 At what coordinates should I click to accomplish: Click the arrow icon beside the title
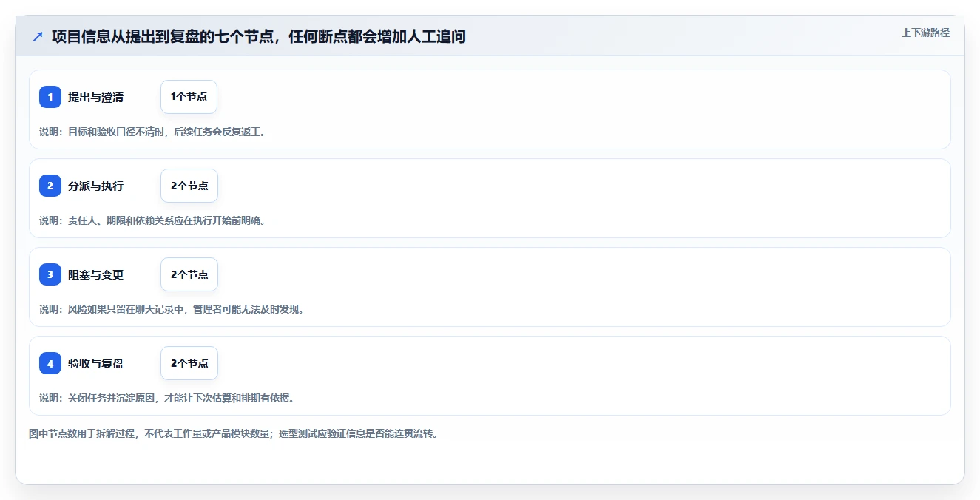38,36
